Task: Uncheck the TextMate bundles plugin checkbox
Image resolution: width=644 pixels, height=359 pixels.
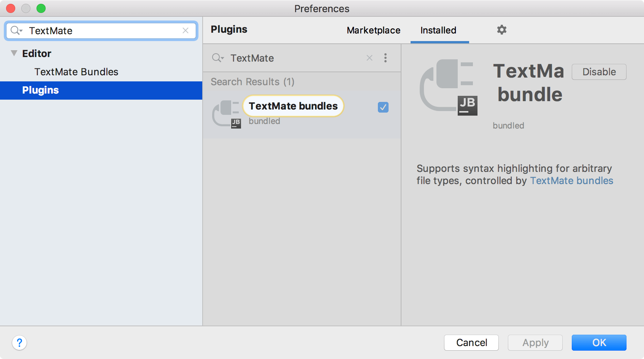Action: (x=383, y=108)
